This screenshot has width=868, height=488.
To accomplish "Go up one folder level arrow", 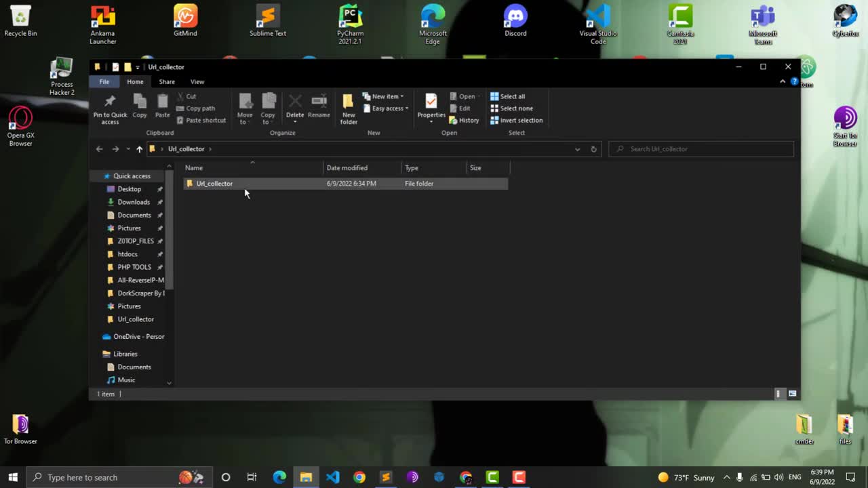I will click(x=139, y=149).
